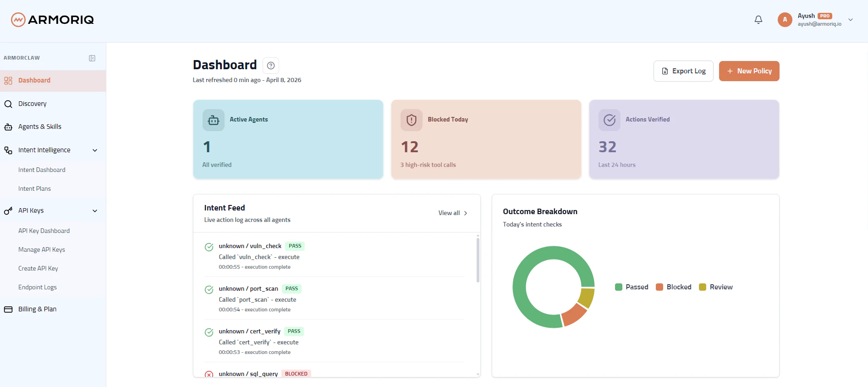Screen dimensions: 868x387
Task: Click the Intent Feed scrollbar thumb
Action: pos(478,260)
